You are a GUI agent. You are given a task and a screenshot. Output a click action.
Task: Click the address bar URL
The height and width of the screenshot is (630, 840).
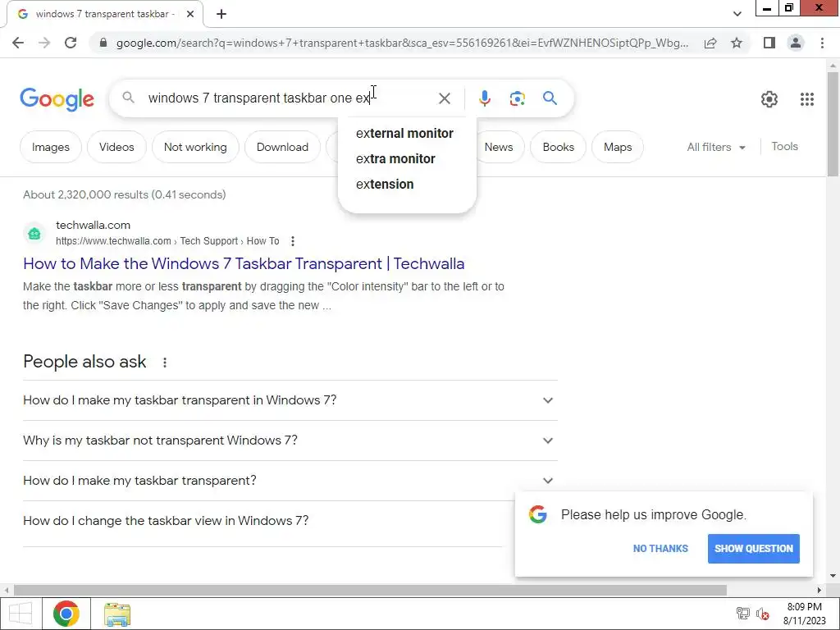(x=402, y=43)
